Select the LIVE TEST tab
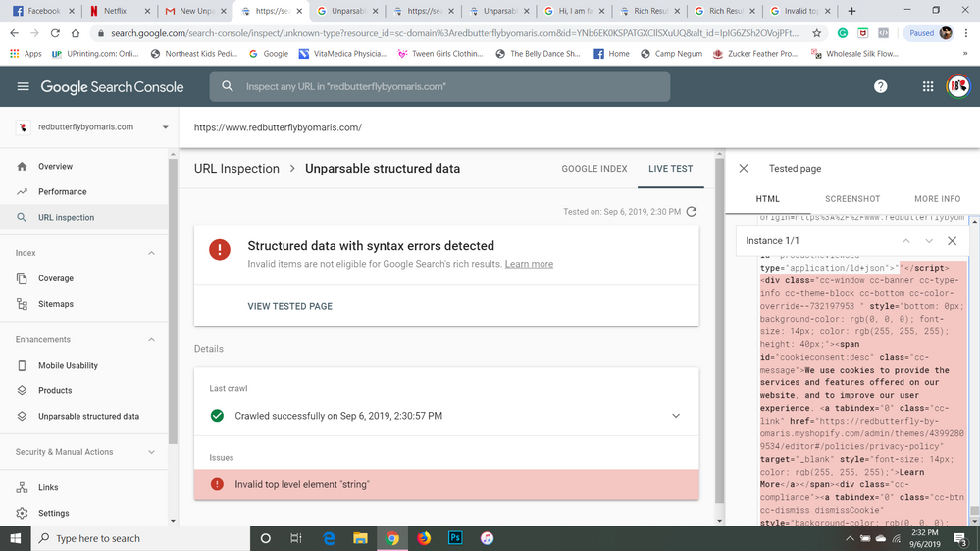980x551 pixels. click(671, 169)
